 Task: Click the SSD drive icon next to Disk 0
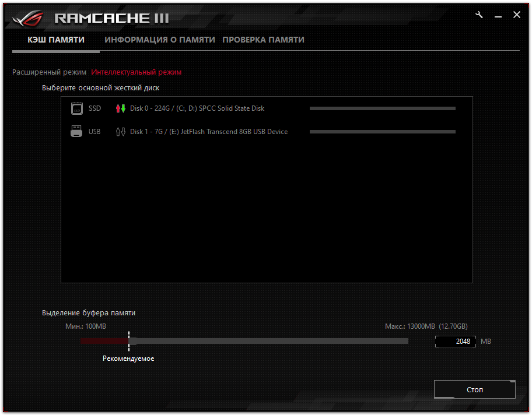[x=76, y=108]
